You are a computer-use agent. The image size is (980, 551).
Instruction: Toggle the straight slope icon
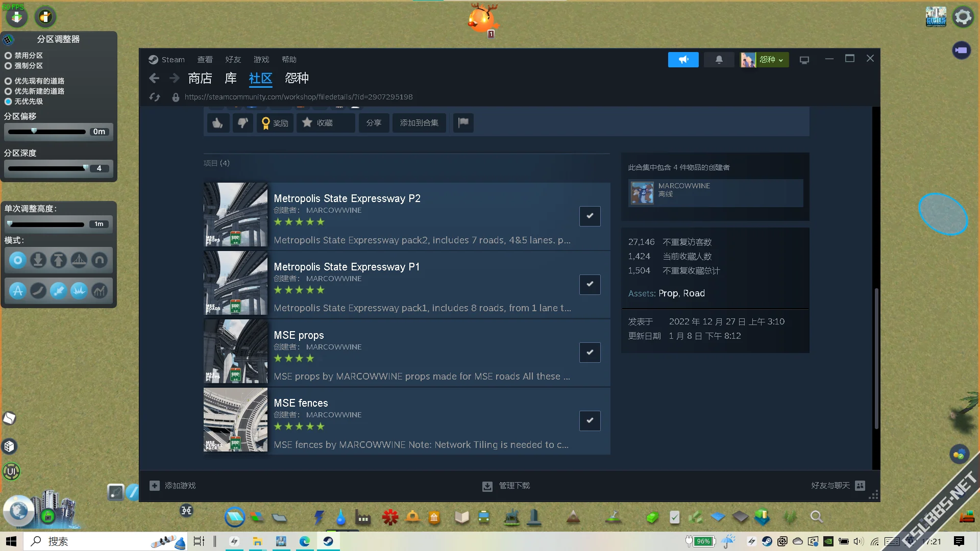coord(38,291)
